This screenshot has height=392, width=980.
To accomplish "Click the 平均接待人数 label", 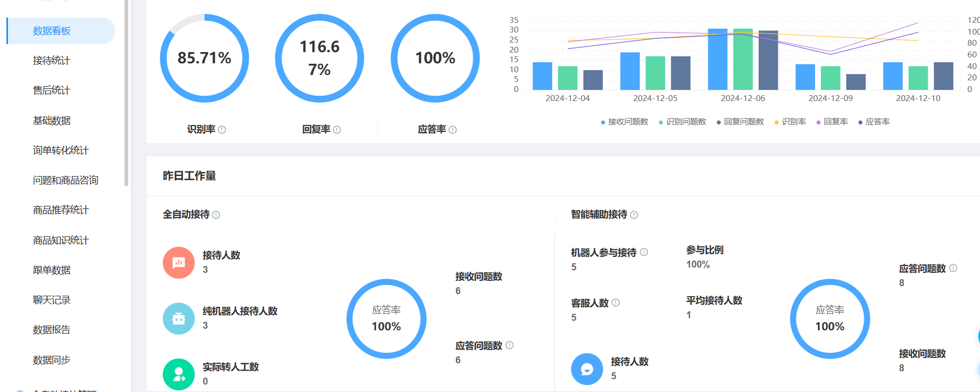I will click(x=715, y=301).
